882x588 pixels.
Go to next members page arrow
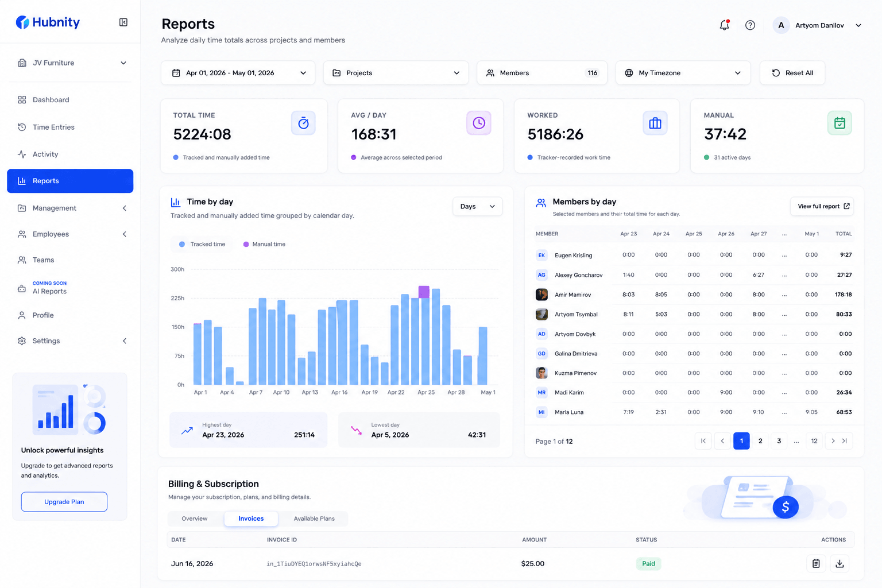pyautogui.click(x=833, y=441)
